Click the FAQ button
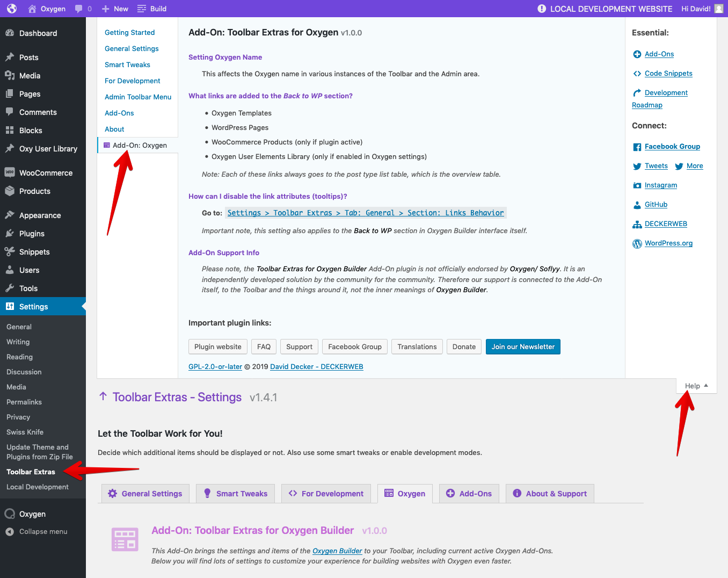This screenshot has width=728, height=578. (x=264, y=347)
